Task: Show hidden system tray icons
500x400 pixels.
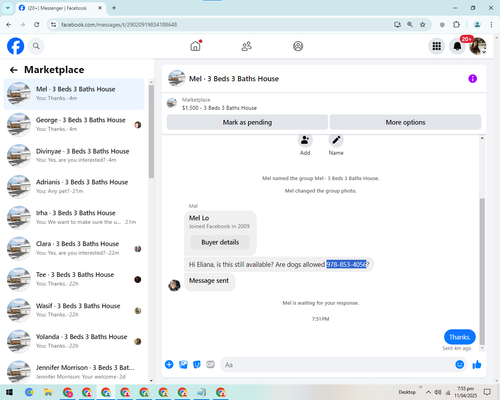Action: click(x=428, y=392)
